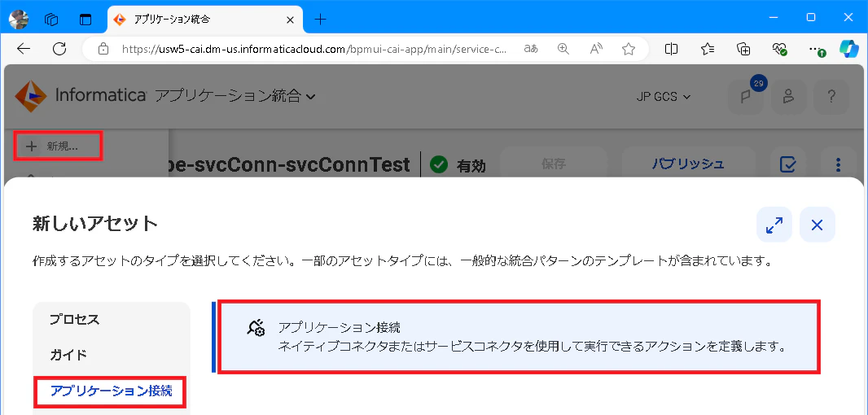This screenshot has height=415, width=868.
Task: Toggle browser split screen view
Action: pos(671,49)
